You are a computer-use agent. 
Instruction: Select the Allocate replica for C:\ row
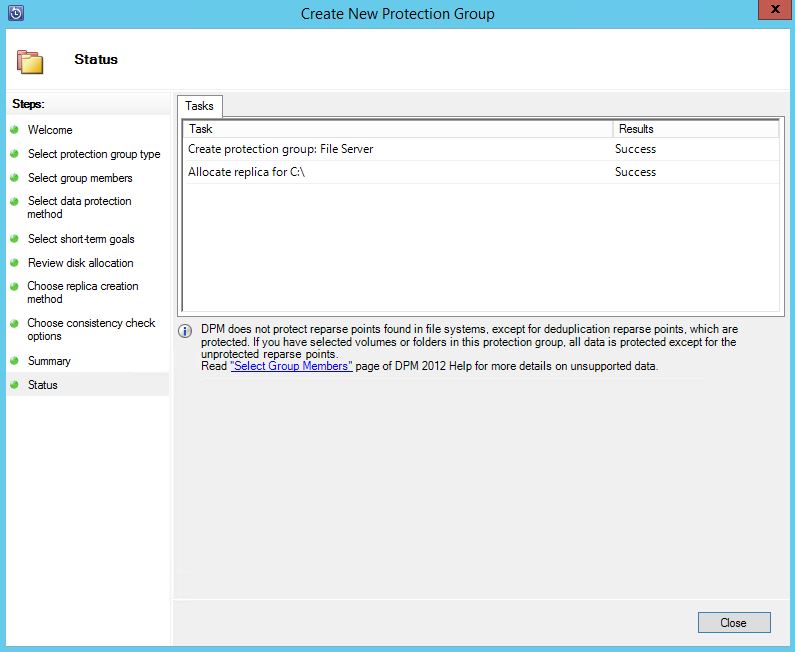click(481, 172)
